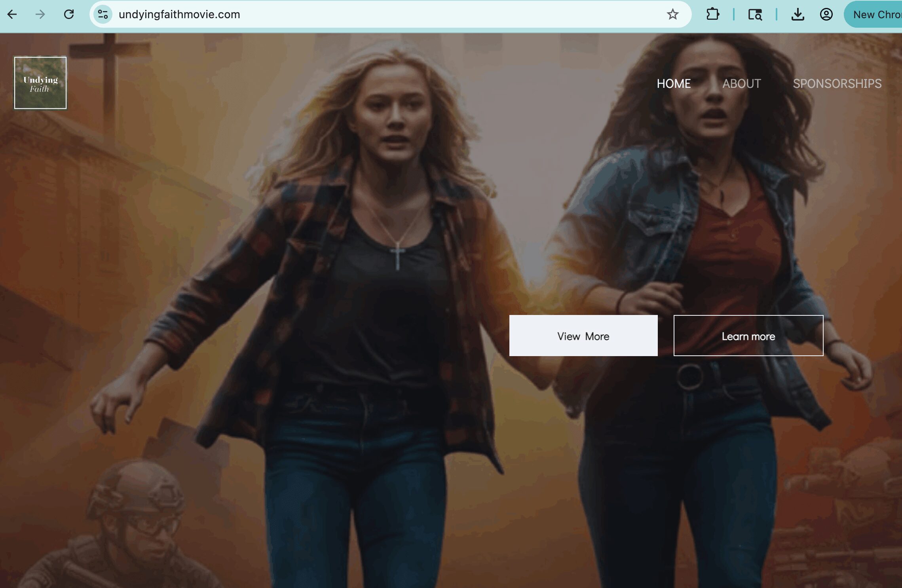Screen dimensions: 902x588
Task: Go to the HOME menu item
Action: 674,83
